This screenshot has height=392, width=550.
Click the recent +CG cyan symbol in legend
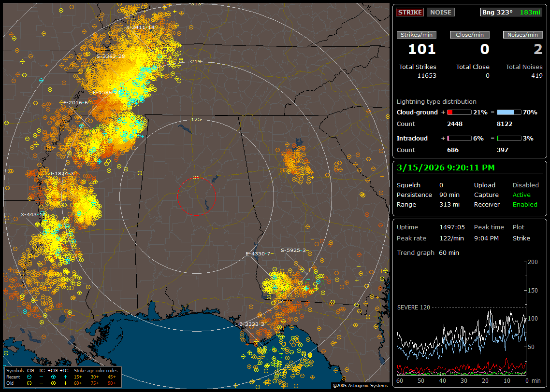tap(53, 377)
